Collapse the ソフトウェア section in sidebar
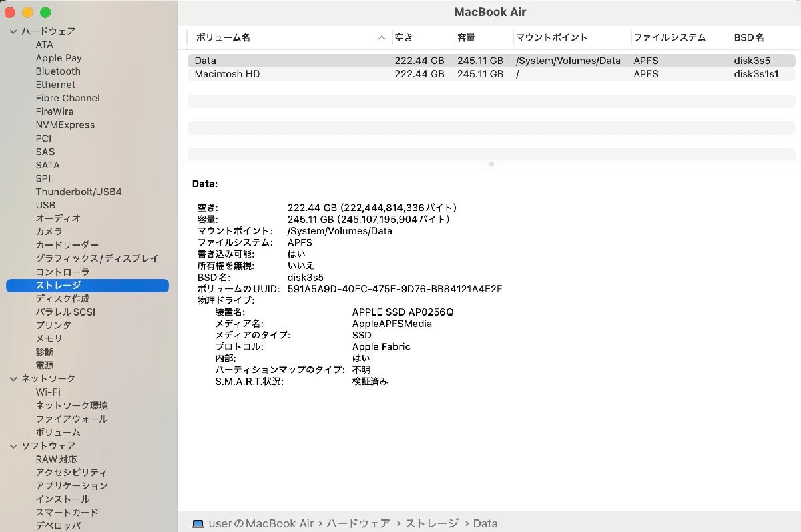Viewport: 801px width, 532px height. pos(14,445)
